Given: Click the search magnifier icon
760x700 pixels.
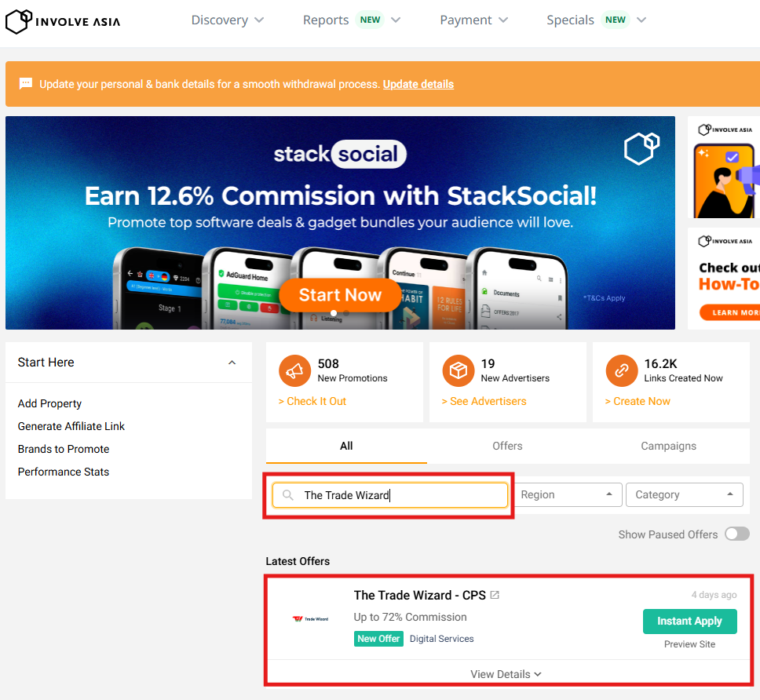Looking at the screenshot, I should click(288, 495).
